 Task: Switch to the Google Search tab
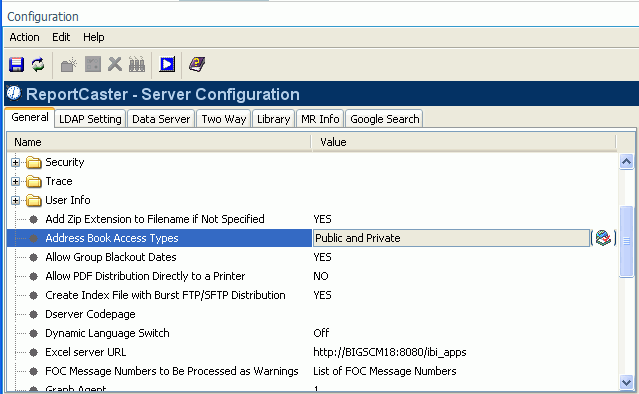tap(384, 119)
